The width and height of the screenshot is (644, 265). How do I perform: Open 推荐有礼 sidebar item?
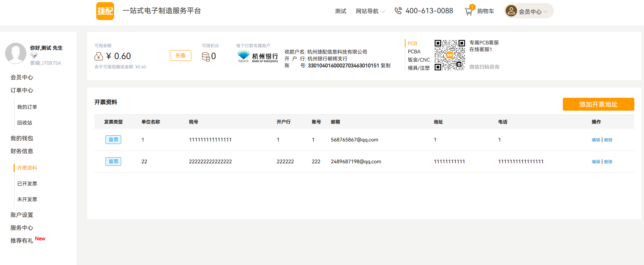point(22,241)
